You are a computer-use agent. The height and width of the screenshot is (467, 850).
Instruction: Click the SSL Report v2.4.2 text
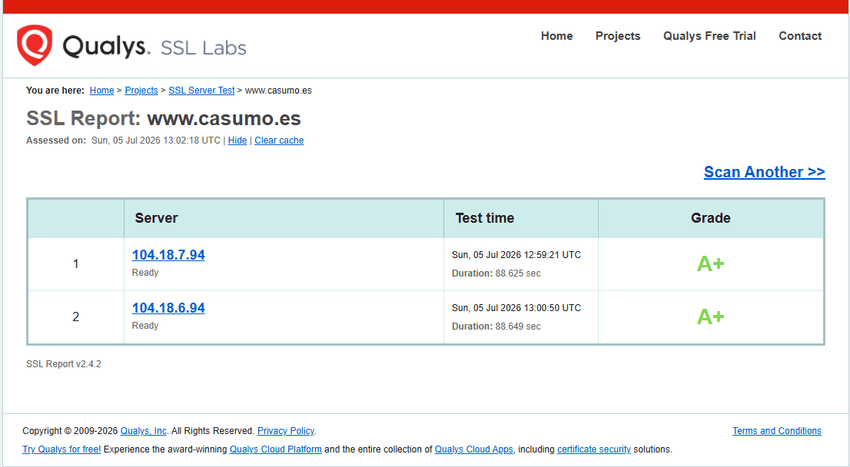63,364
